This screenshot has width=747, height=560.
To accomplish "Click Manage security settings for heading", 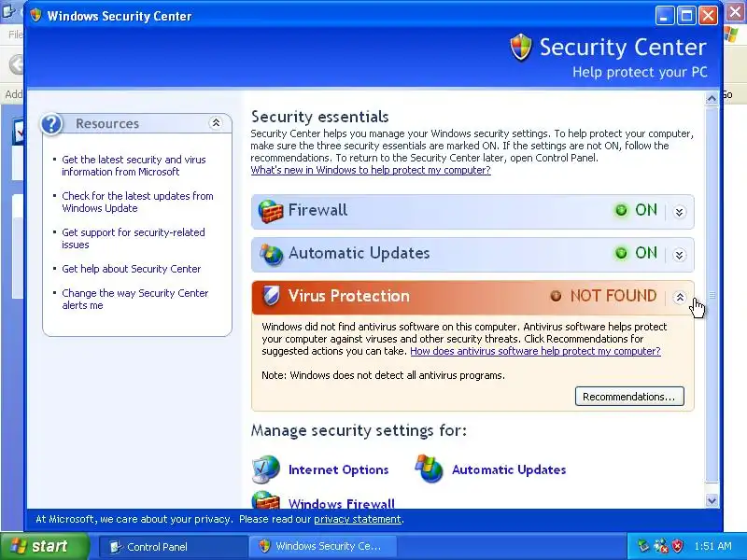I will click(359, 430).
